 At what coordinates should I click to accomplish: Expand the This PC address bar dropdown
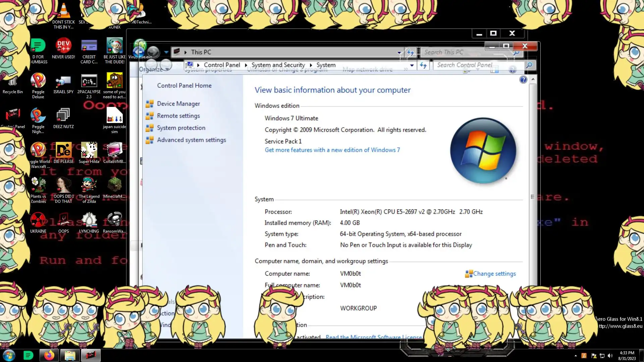(399, 52)
